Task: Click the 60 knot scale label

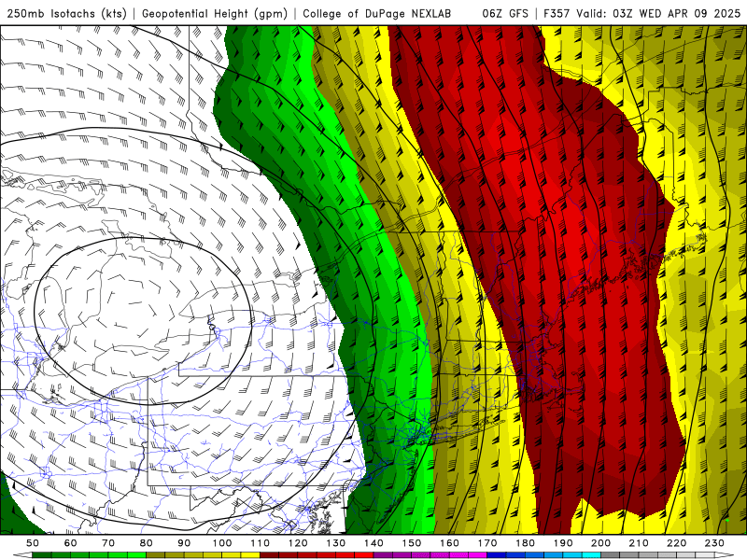Action: pos(71,543)
